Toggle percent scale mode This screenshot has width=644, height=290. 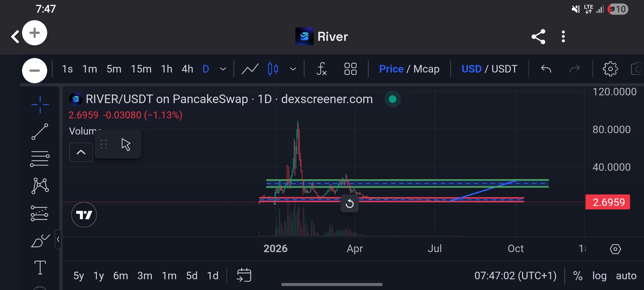tap(578, 276)
